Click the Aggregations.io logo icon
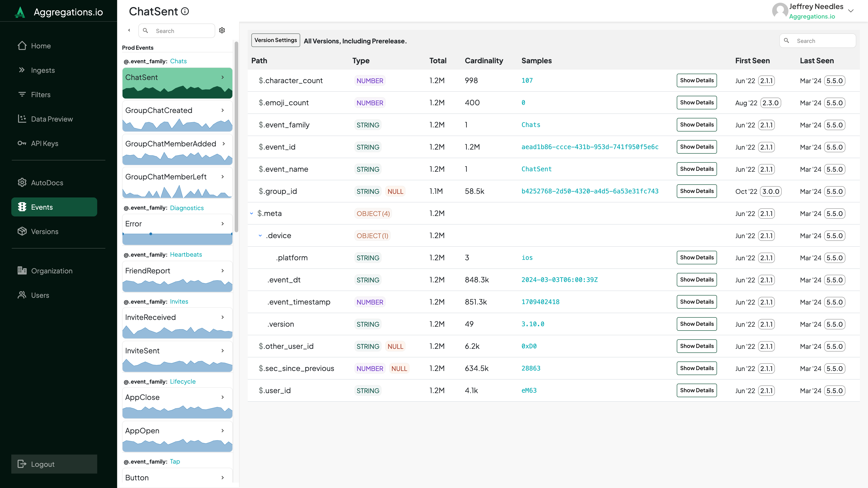Screen dimensions: 868x488 tap(20, 12)
